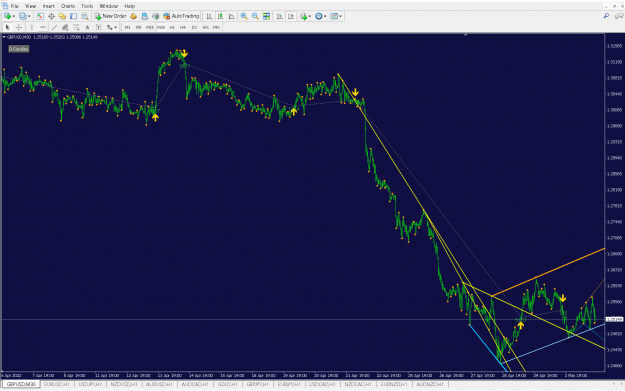Click the right tab-scroll arrow at bottom
The width and height of the screenshot is (625, 391).
pyautogui.click(x=621, y=384)
